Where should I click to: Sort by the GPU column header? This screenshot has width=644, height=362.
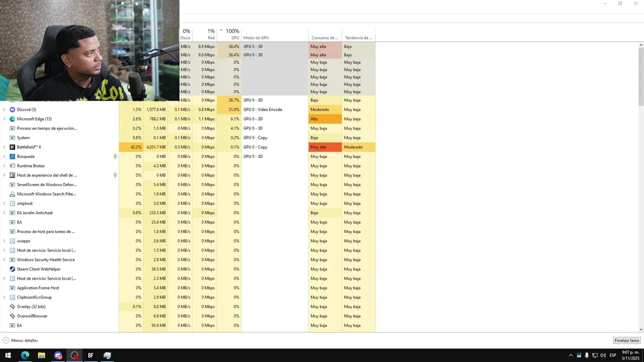point(229,34)
